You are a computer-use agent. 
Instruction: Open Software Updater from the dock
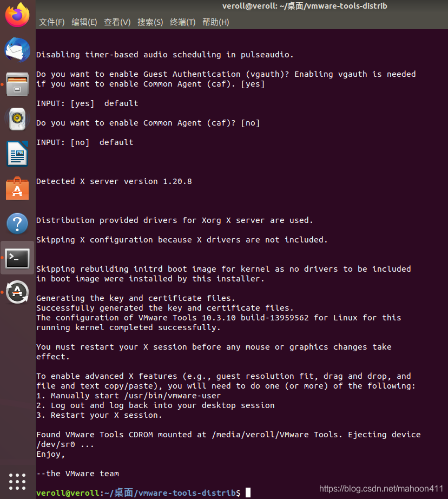tap(17, 292)
